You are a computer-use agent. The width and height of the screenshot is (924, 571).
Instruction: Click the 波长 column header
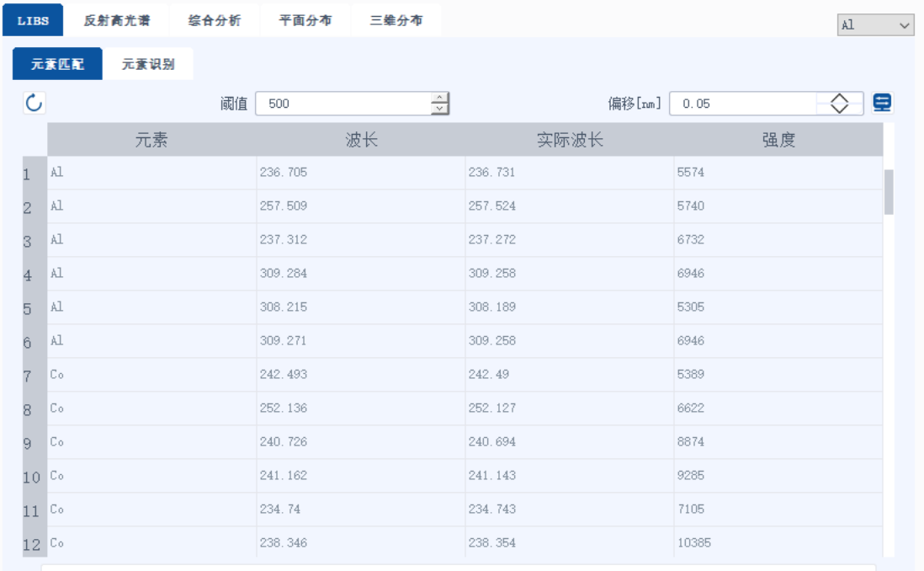(x=361, y=140)
